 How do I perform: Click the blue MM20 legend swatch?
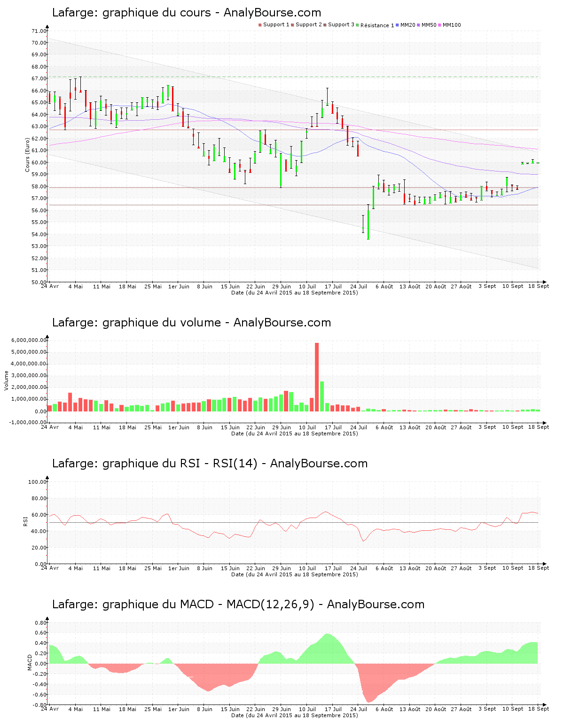[397, 25]
